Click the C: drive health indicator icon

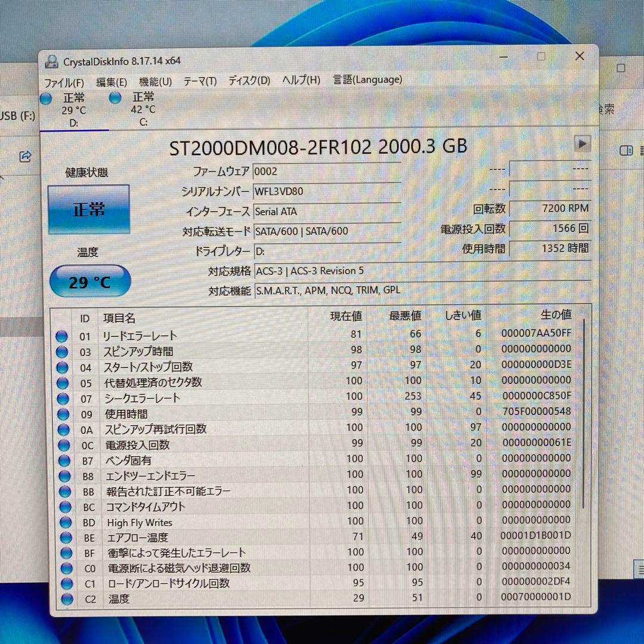[114, 98]
